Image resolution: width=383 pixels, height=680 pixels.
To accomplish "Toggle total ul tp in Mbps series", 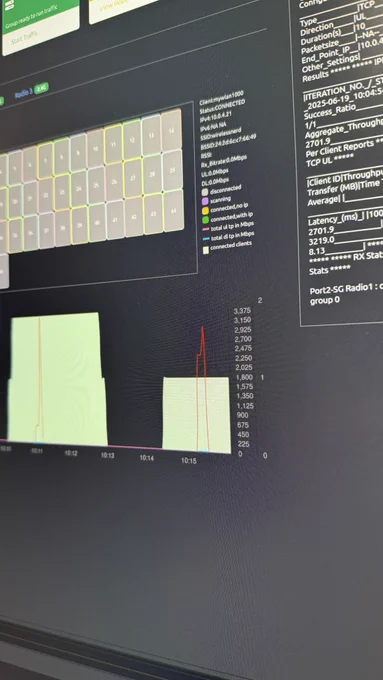I will coord(229,227).
